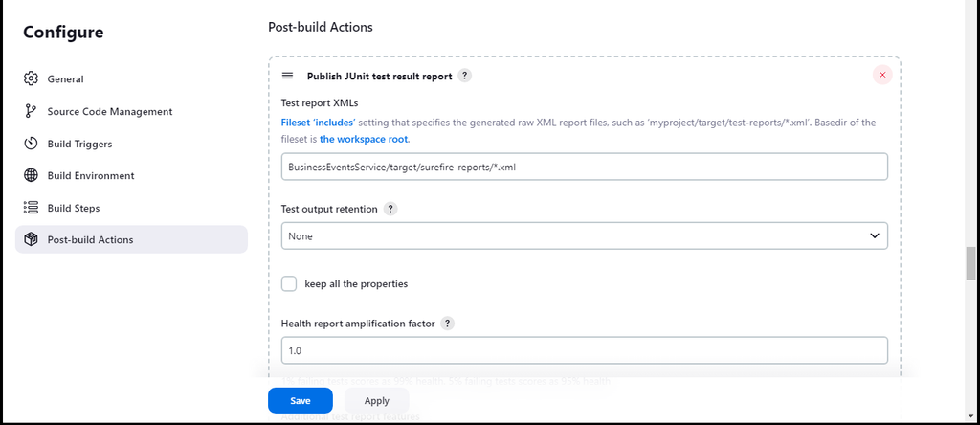Click the General gear icon in sidebar
Viewport: 980px width, 425px height.
[31, 79]
